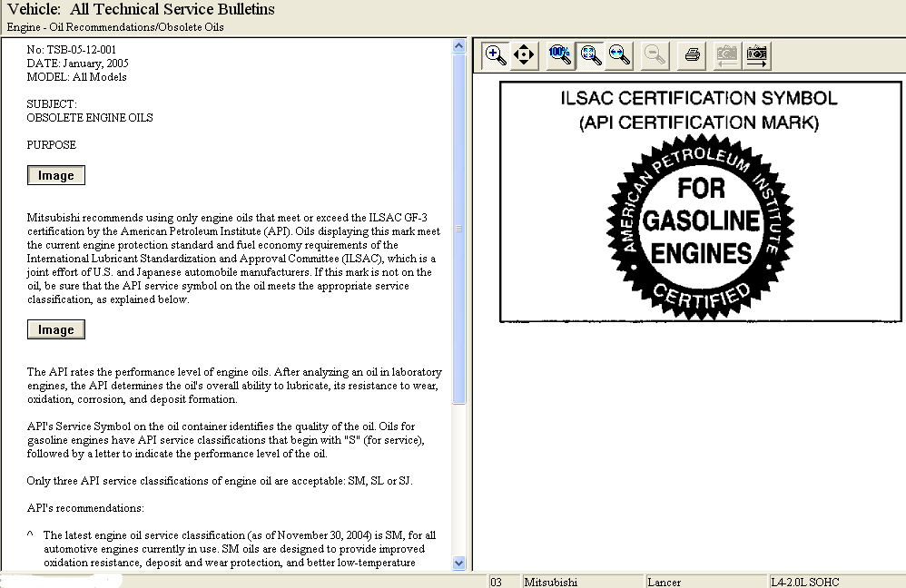This screenshot has width=906, height=588.
Task: Go to previous image with camera arrow
Action: [727, 55]
